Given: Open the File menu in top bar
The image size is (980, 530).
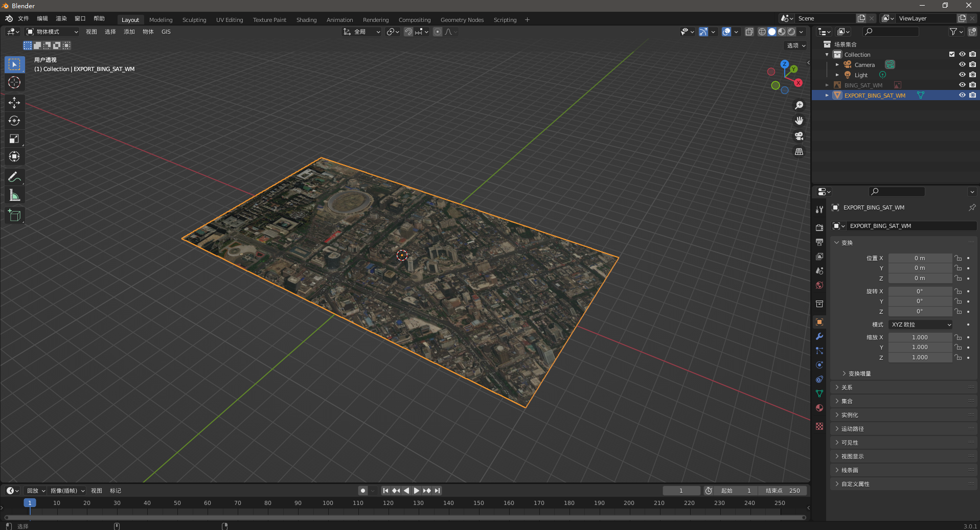Looking at the screenshot, I should [x=24, y=18].
